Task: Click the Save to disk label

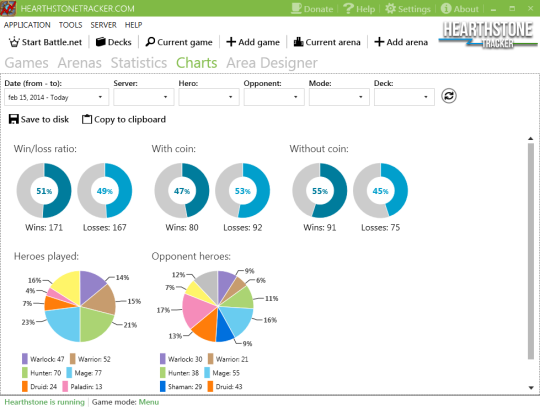Action: (45, 119)
